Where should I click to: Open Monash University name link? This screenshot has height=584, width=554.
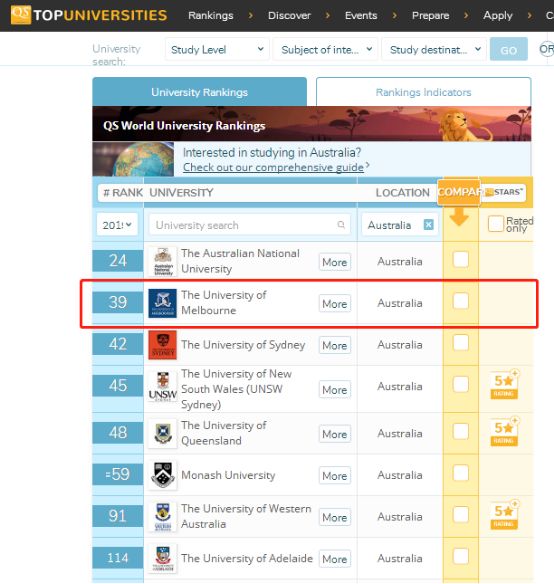[228, 475]
